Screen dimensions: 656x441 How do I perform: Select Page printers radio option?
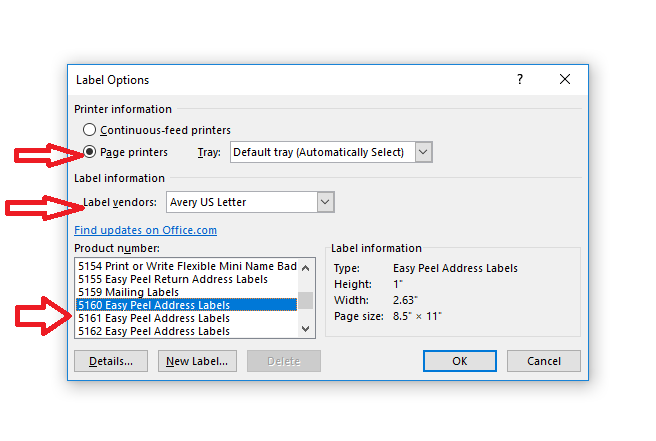[x=90, y=152]
